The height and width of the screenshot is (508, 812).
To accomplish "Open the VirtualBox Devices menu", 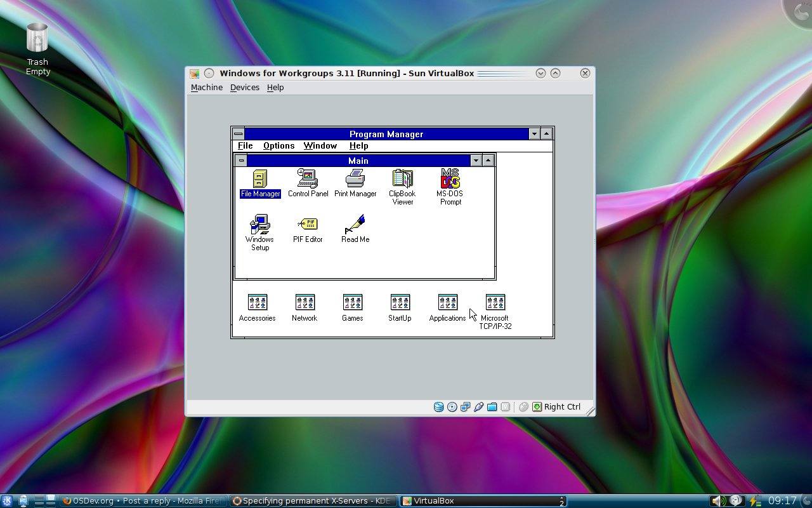I will pos(245,88).
